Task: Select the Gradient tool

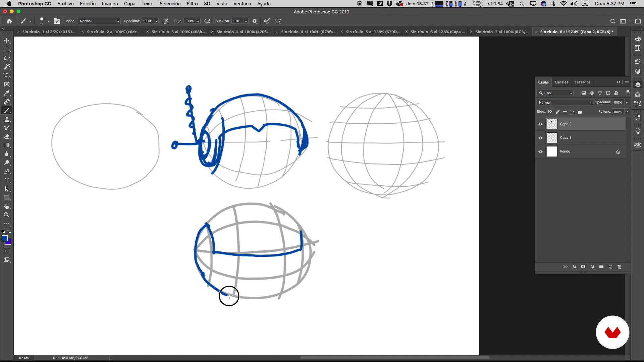Action: [7, 145]
